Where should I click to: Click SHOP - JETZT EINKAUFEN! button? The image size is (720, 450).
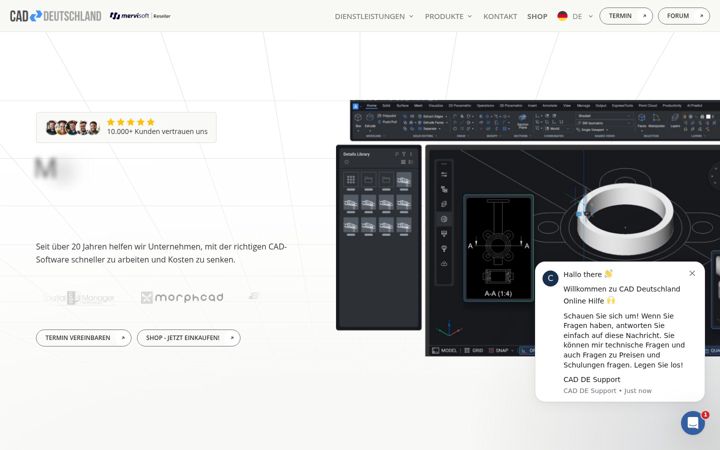pyautogui.click(x=189, y=338)
